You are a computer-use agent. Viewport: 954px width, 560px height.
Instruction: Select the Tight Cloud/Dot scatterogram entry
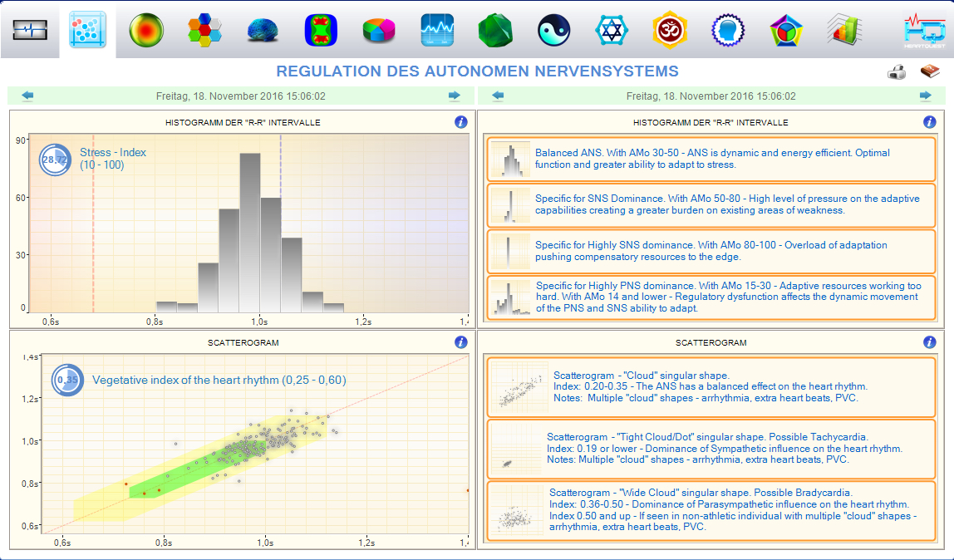(710, 449)
